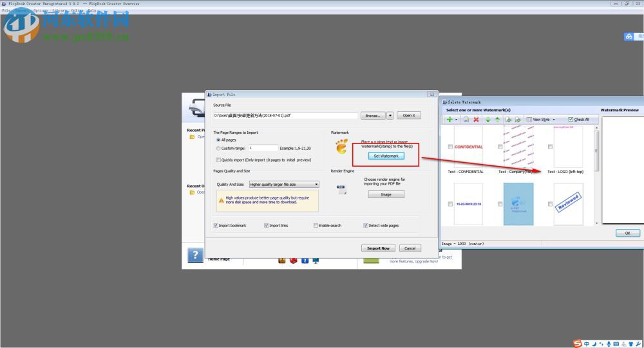This screenshot has width=644, height=348.
Task: Open the Quality And Size dropdown
Action: coord(284,184)
